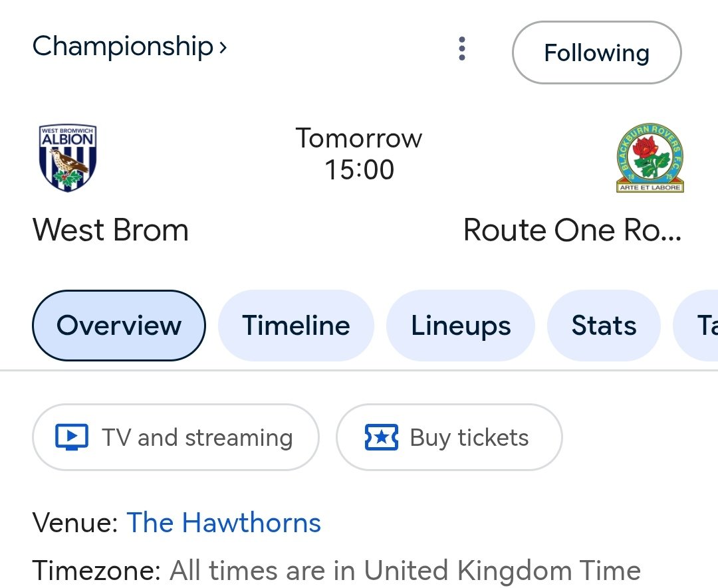The image size is (718, 588).
Task: Click the TV and streaming play icon
Action: tap(72, 437)
